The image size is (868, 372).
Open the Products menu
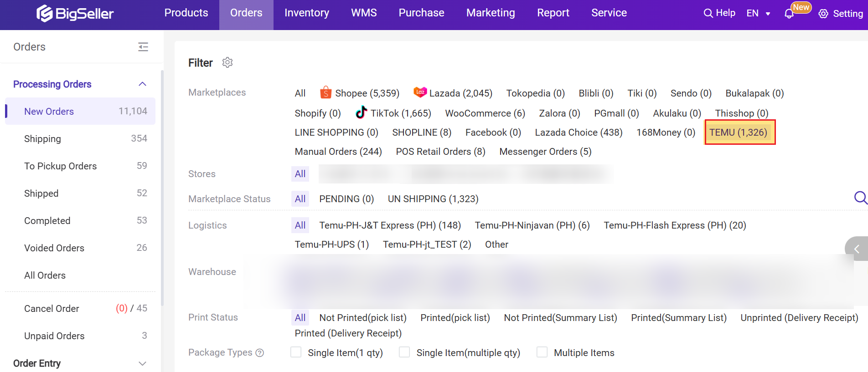[x=186, y=13]
